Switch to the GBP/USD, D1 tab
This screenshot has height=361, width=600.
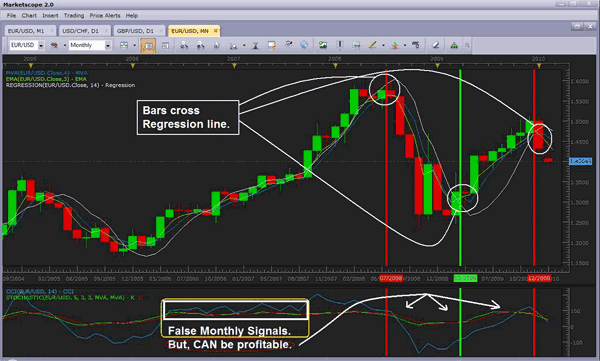click(x=135, y=31)
